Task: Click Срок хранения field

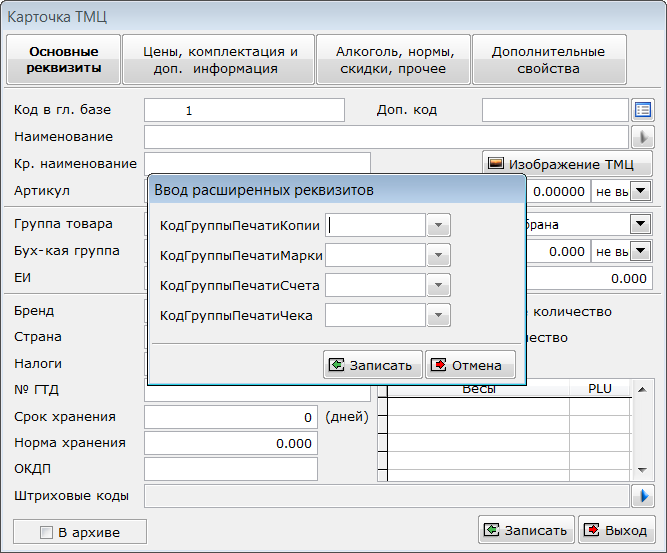Action: click(x=231, y=417)
